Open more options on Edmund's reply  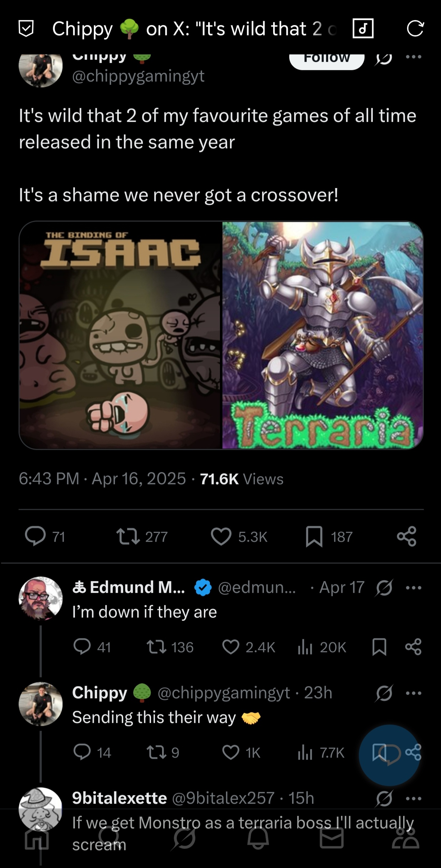tap(414, 588)
